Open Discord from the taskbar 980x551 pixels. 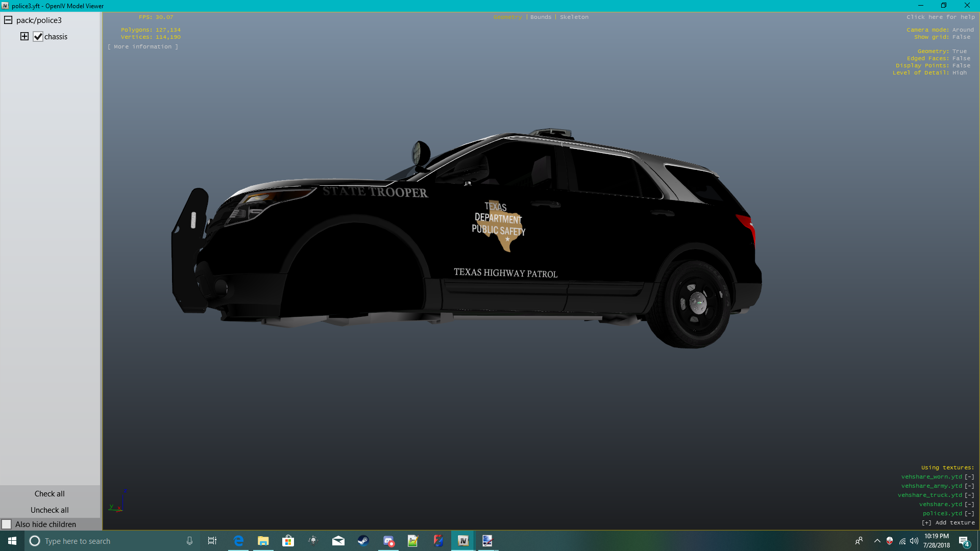pos(388,541)
